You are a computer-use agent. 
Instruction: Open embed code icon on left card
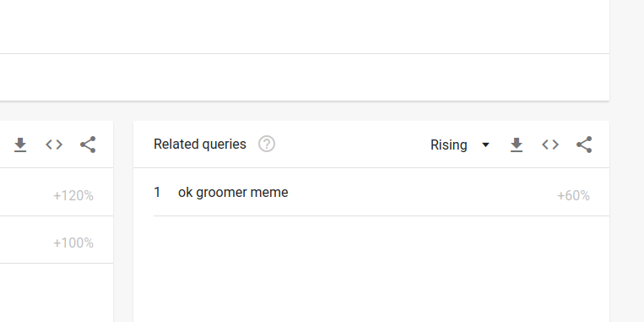tap(54, 145)
